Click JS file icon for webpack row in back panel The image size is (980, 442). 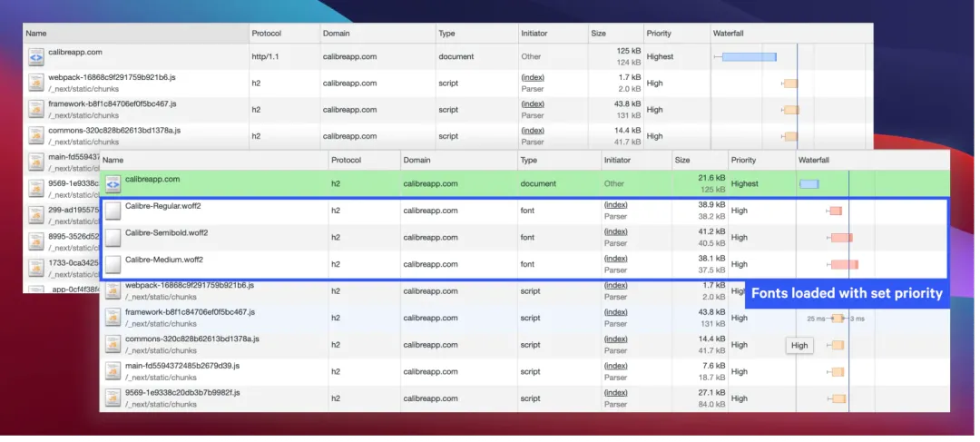pyautogui.click(x=35, y=83)
